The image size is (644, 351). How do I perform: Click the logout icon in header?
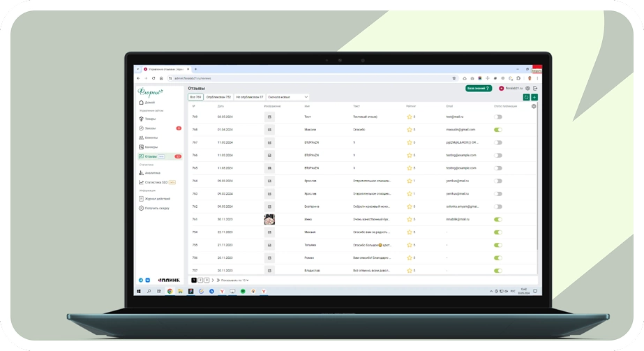(535, 89)
